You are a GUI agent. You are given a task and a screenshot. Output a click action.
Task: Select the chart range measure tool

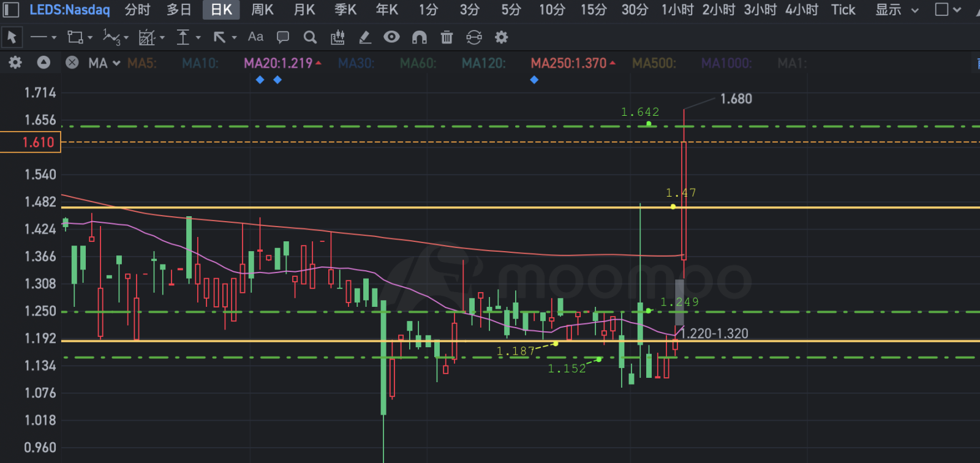coord(147,37)
